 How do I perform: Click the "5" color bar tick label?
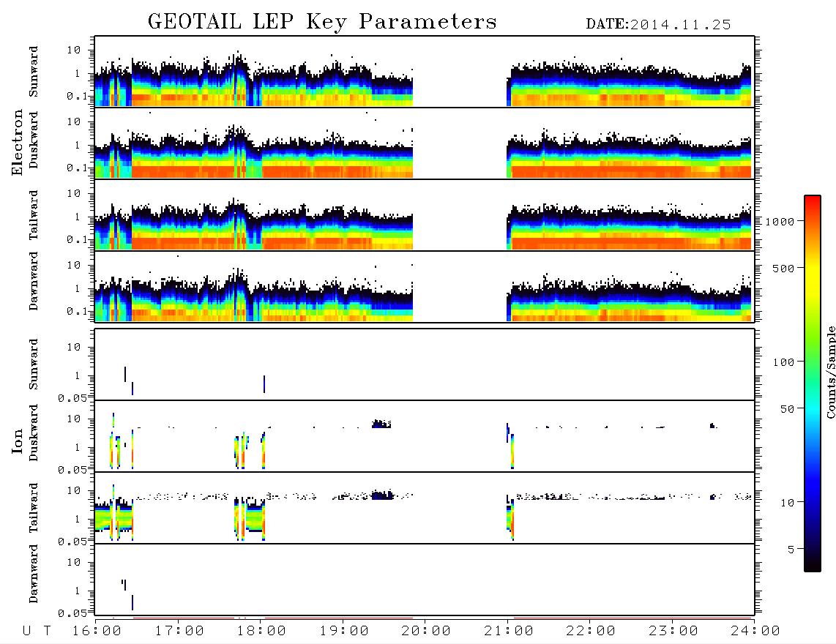pyautogui.click(x=791, y=549)
